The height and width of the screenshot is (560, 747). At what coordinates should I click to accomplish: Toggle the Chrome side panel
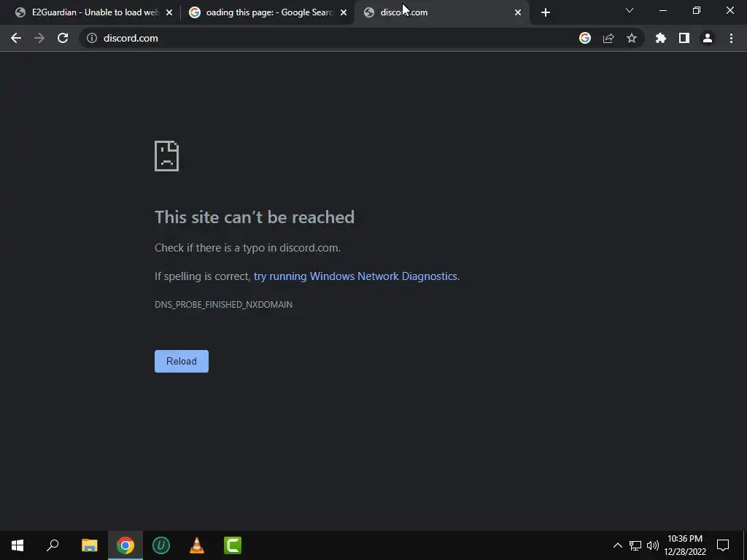click(x=684, y=38)
